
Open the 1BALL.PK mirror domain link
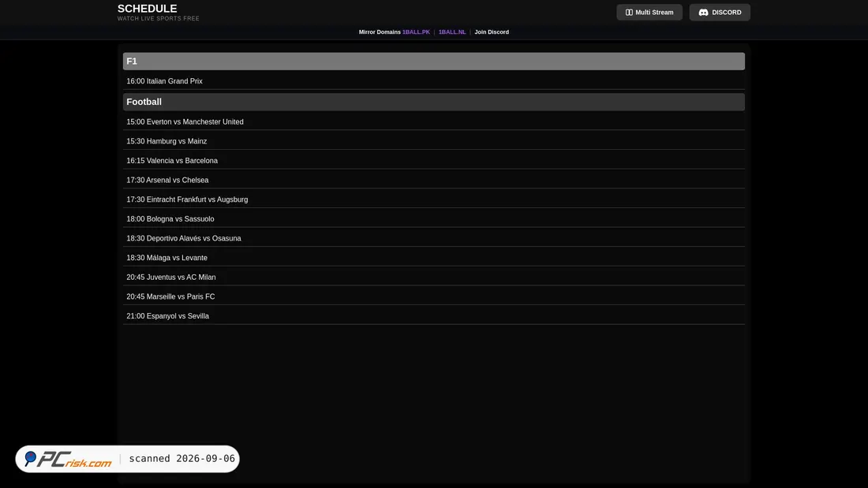click(x=416, y=32)
